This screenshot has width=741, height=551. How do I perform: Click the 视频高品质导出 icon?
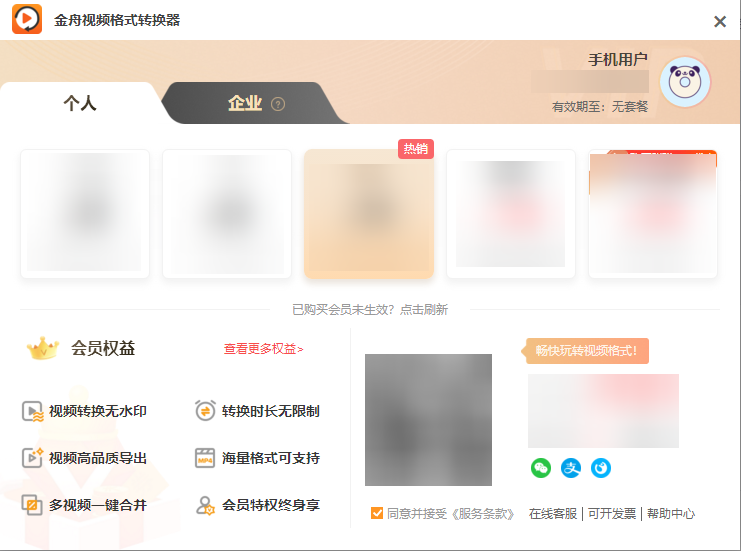pyautogui.click(x=33, y=457)
